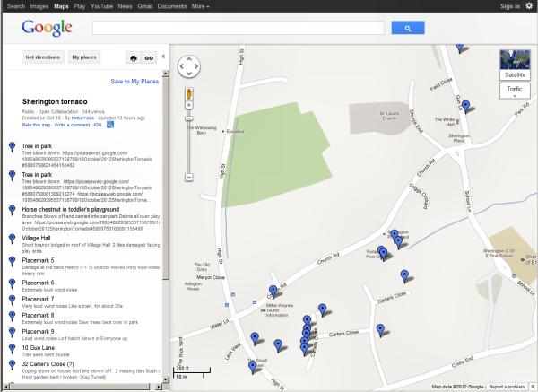Click the horizontal scrollbar left arrow

pyautogui.click(x=6, y=387)
